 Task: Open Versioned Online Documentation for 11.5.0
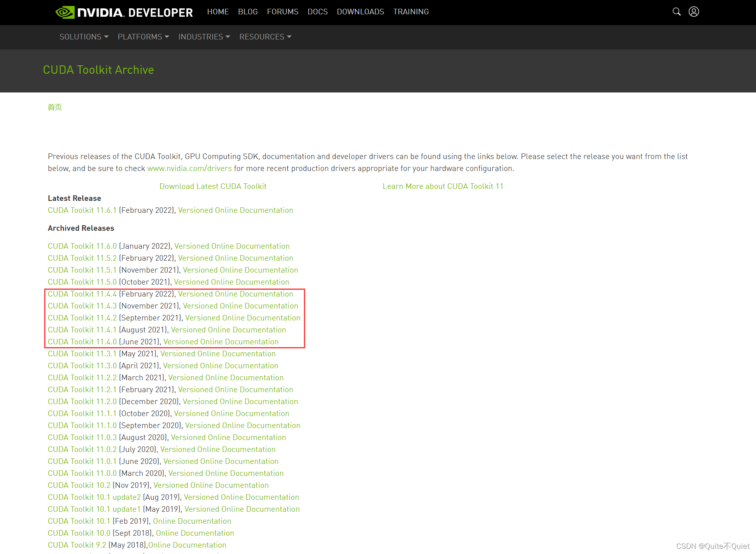pyautogui.click(x=231, y=282)
